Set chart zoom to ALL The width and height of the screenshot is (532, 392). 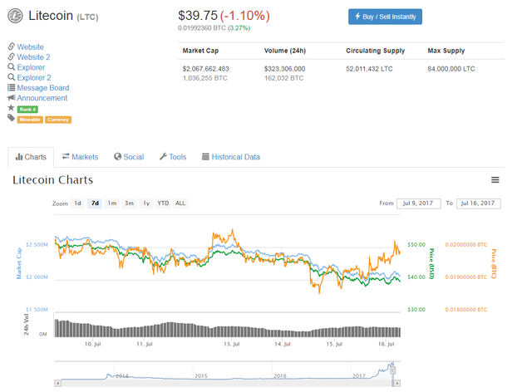pos(180,203)
